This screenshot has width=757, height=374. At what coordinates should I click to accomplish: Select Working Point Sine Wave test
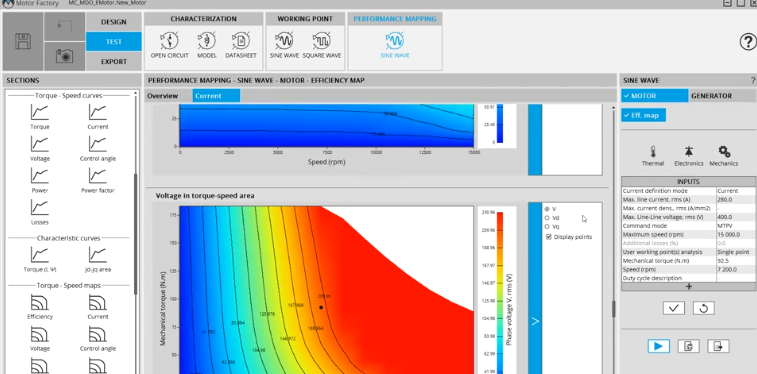point(284,45)
